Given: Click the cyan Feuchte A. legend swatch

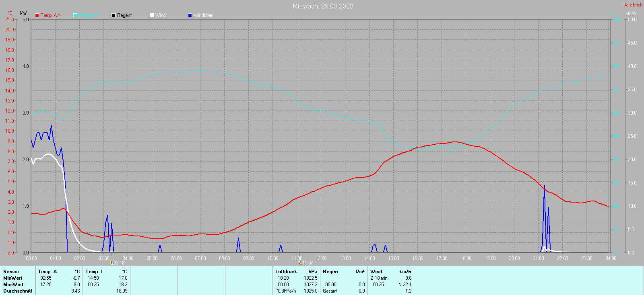Looking at the screenshot, I should (75, 15).
